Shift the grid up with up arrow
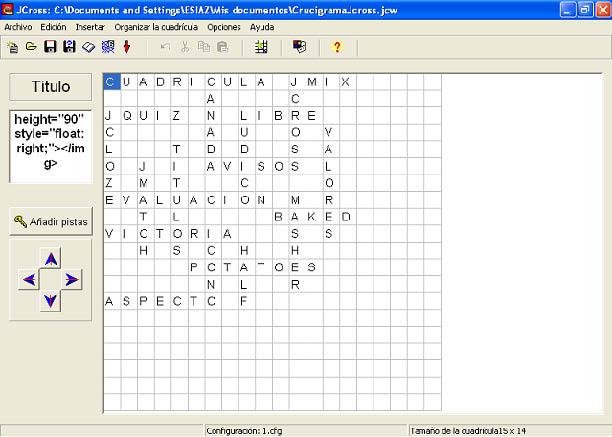Viewport: 612px width, 437px height. (51, 258)
